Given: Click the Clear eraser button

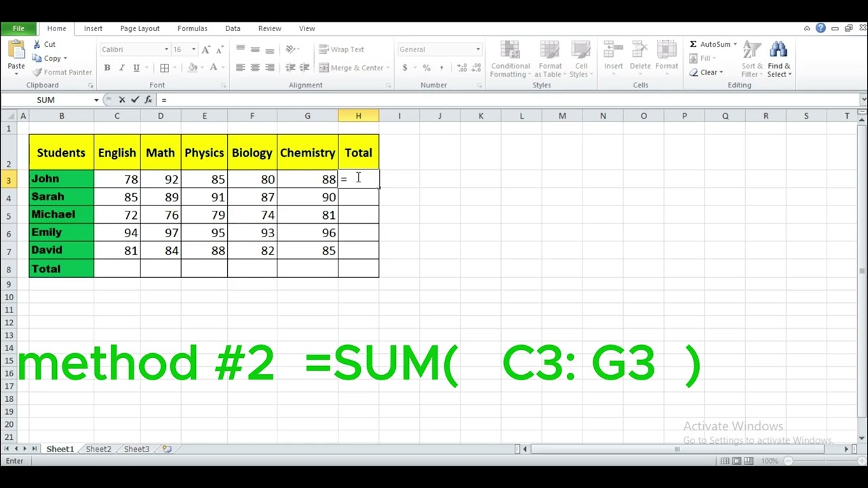Looking at the screenshot, I should click(706, 73).
